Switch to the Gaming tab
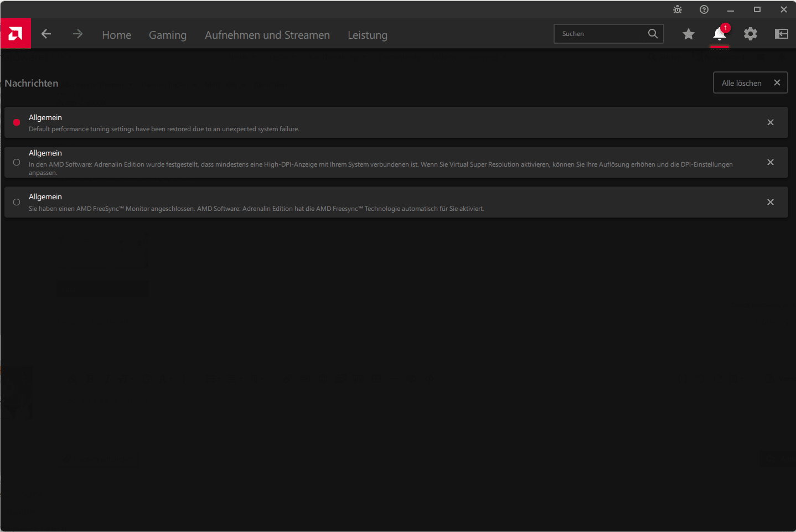This screenshot has height=532, width=796. (x=168, y=35)
